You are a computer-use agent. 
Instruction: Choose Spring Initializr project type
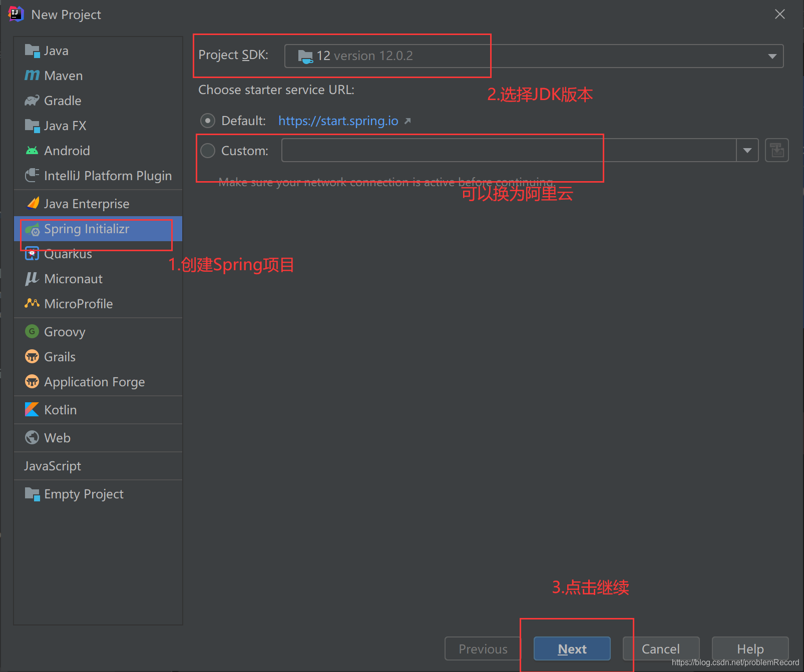point(98,229)
